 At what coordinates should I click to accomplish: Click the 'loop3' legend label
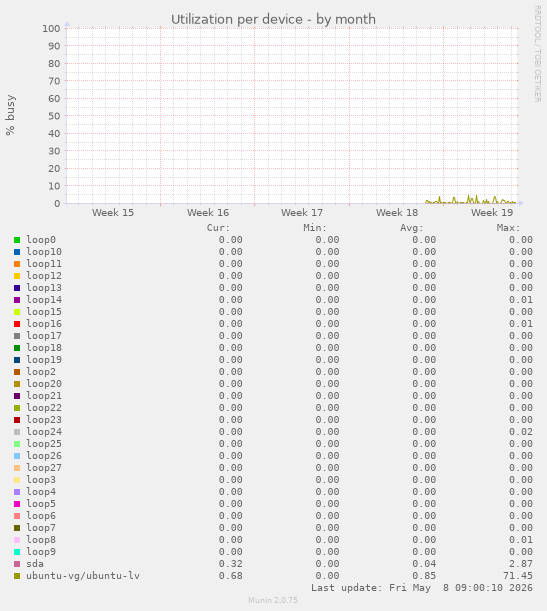click(41, 480)
